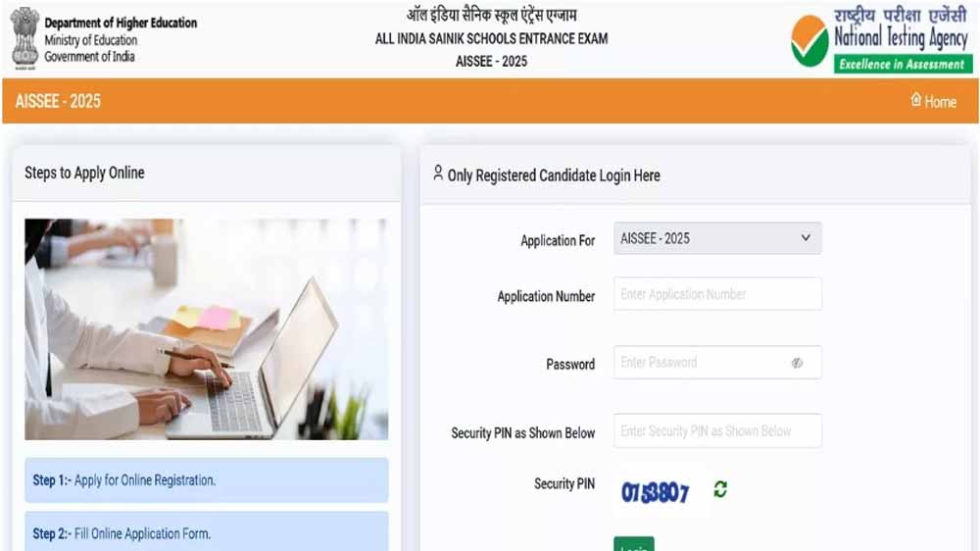Click the home icon in orange bar
The height and width of the screenshot is (551, 980).
point(915,100)
